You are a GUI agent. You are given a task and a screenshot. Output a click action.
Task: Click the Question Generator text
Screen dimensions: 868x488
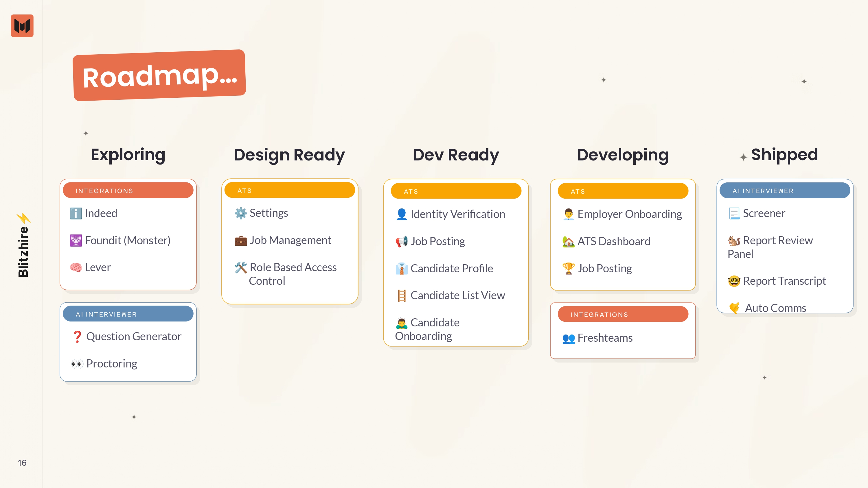coord(134,337)
